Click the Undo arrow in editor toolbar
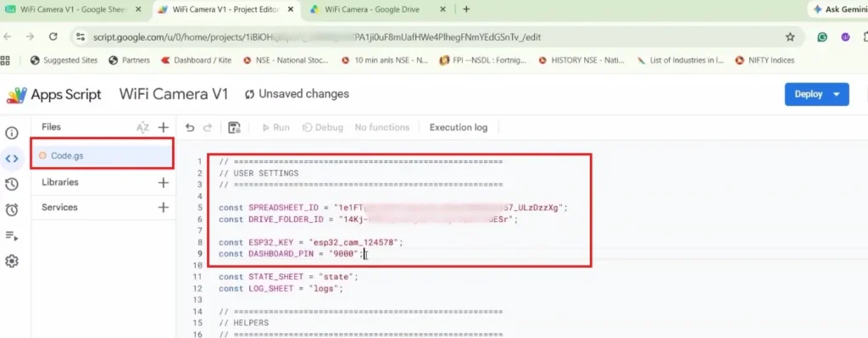868x338 pixels. (x=190, y=128)
